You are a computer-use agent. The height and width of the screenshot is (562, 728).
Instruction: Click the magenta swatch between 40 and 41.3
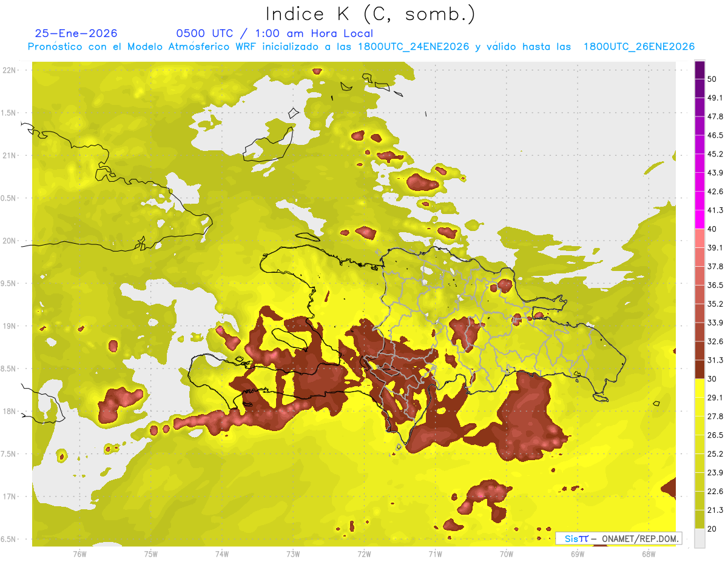pos(699,219)
